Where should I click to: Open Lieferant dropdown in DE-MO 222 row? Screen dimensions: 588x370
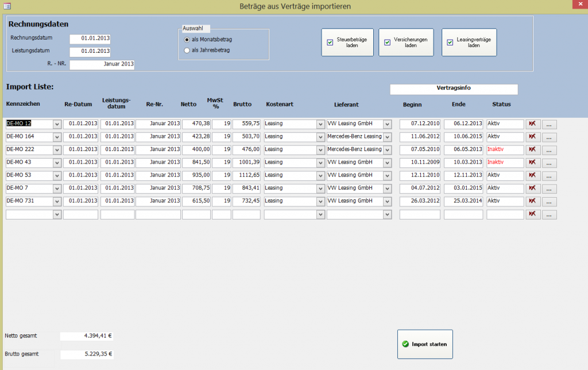pyautogui.click(x=388, y=150)
